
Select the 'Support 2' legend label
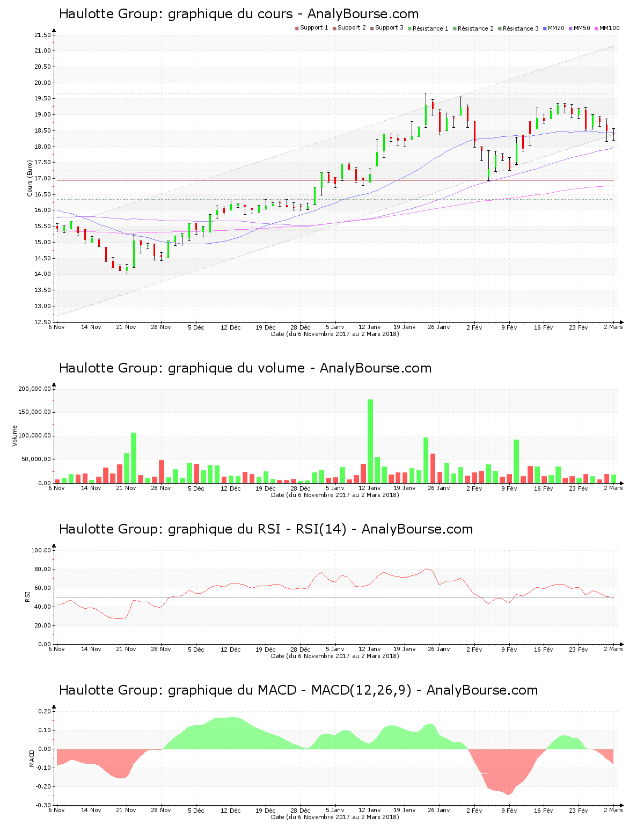coord(352,28)
